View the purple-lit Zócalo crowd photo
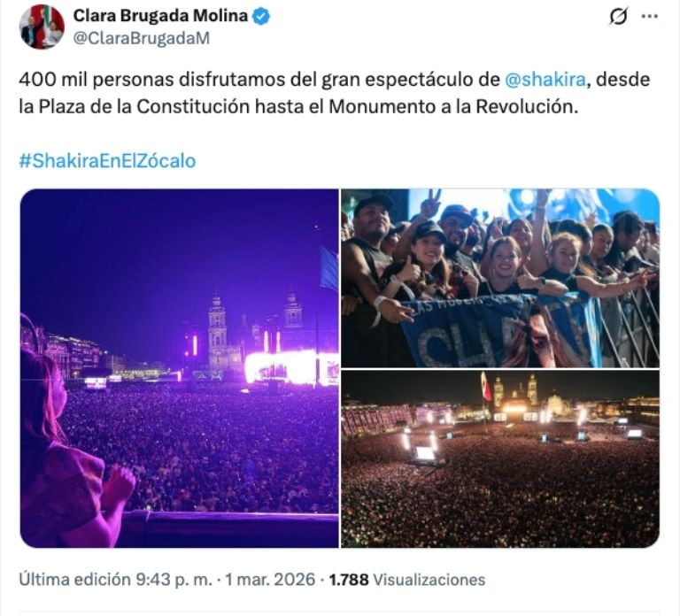The width and height of the screenshot is (680, 616). (179, 368)
